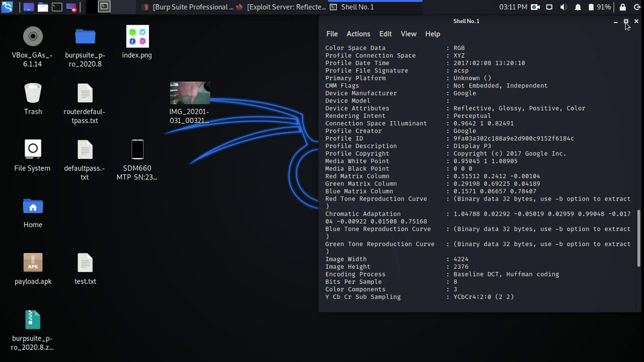Screen dimensions: 644x362
Task: Click the lock screen icon
Action: [x=623, y=7]
